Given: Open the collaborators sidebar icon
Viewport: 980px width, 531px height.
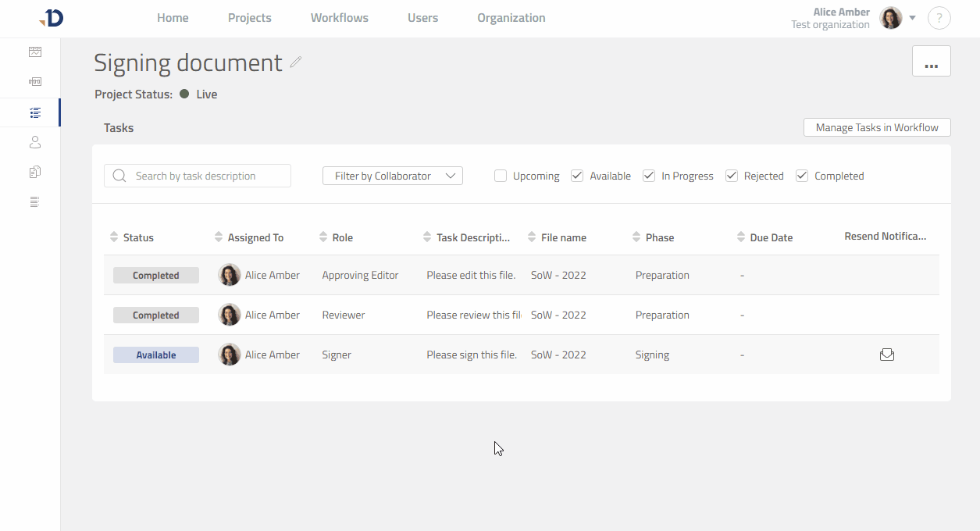Looking at the screenshot, I should click(34, 141).
